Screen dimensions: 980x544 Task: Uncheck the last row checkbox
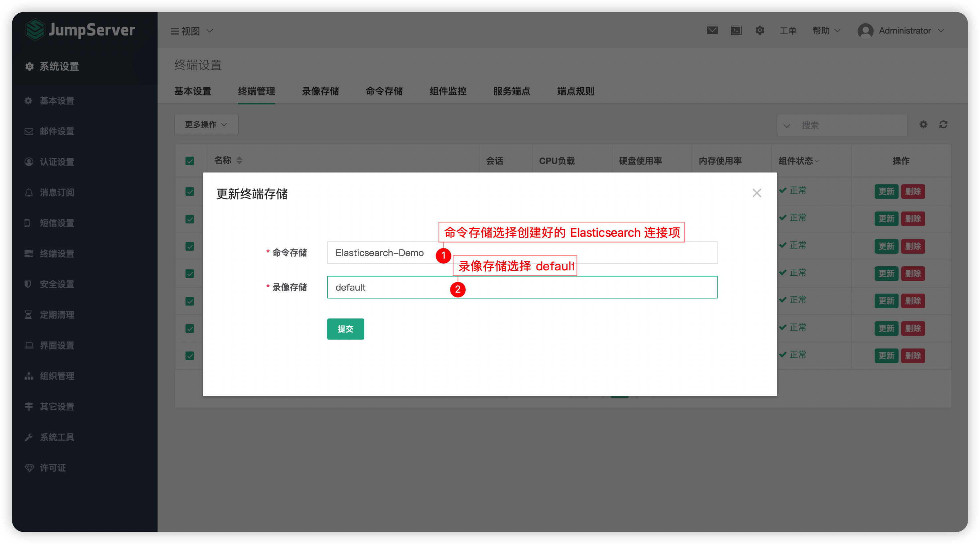[190, 356]
